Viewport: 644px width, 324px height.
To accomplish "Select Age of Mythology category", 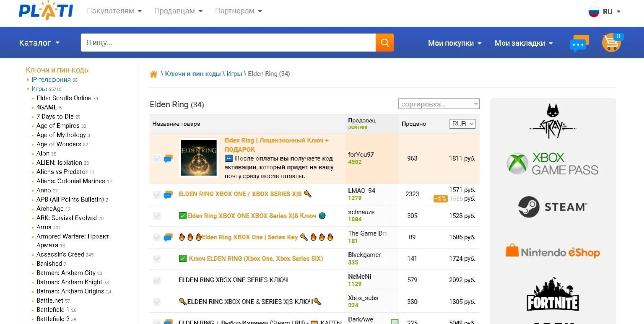I will point(61,135).
